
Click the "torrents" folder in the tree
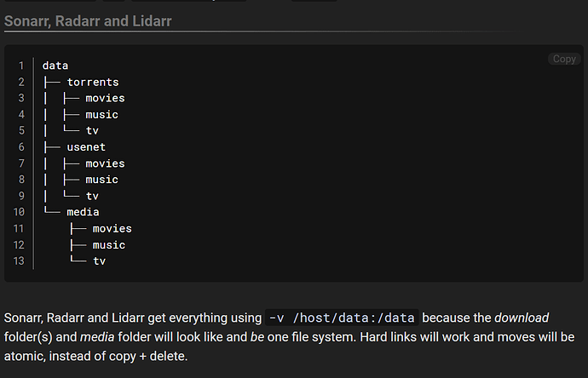(93, 82)
